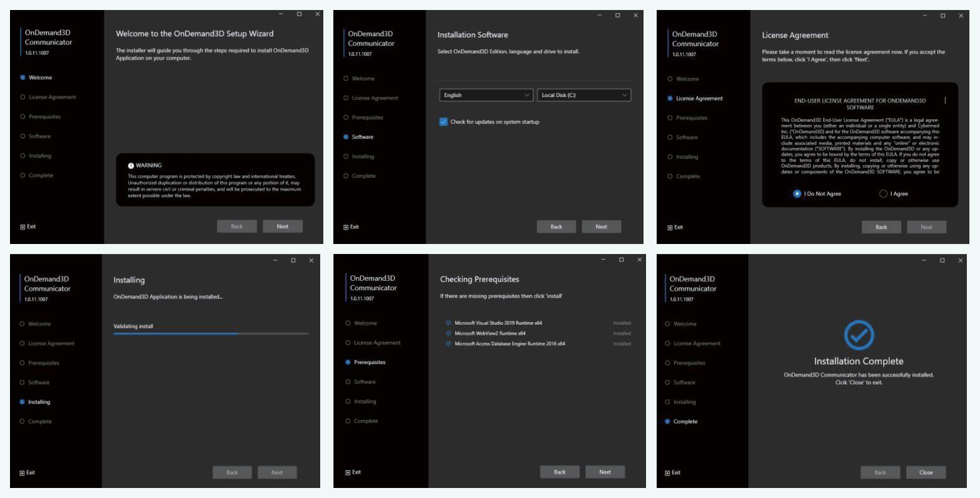Click Back in the Checking Prerequisites window
Screen dimensions: 980x498
pos(560,472)
